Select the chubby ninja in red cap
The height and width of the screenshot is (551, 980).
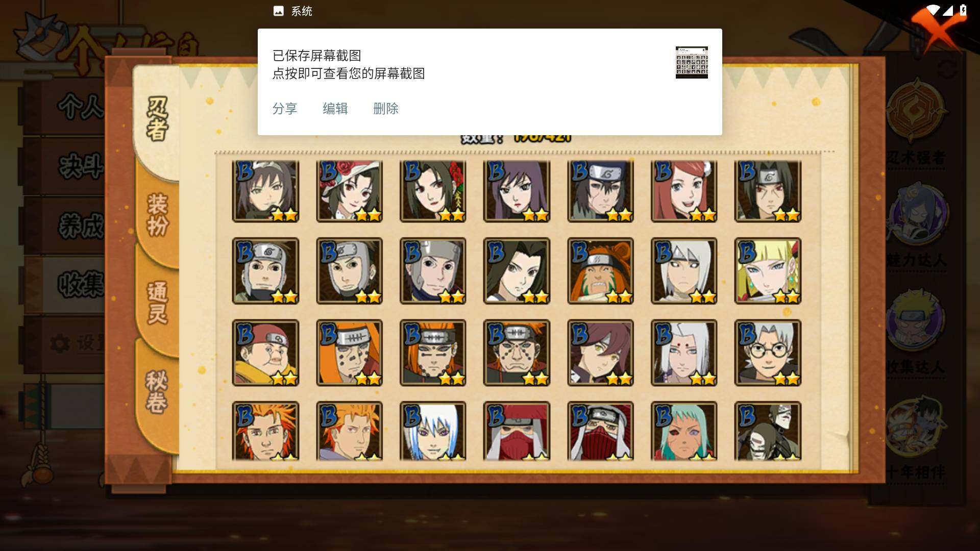[x=265, y=353]
